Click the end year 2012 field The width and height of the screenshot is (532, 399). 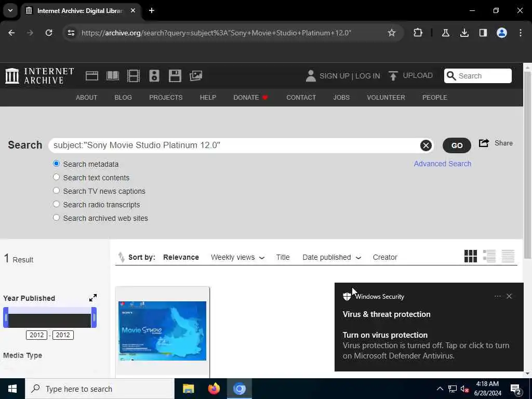pos(63,335)
